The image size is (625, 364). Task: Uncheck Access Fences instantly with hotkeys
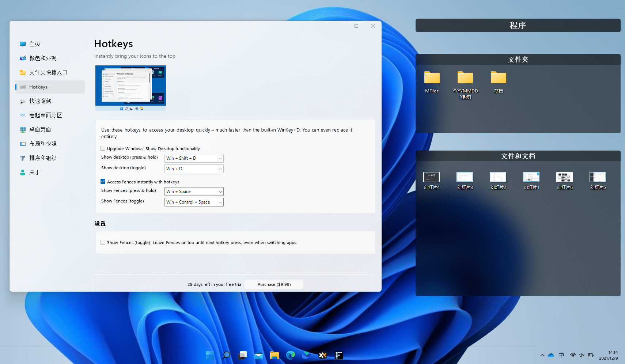click(x=103, y=182)
